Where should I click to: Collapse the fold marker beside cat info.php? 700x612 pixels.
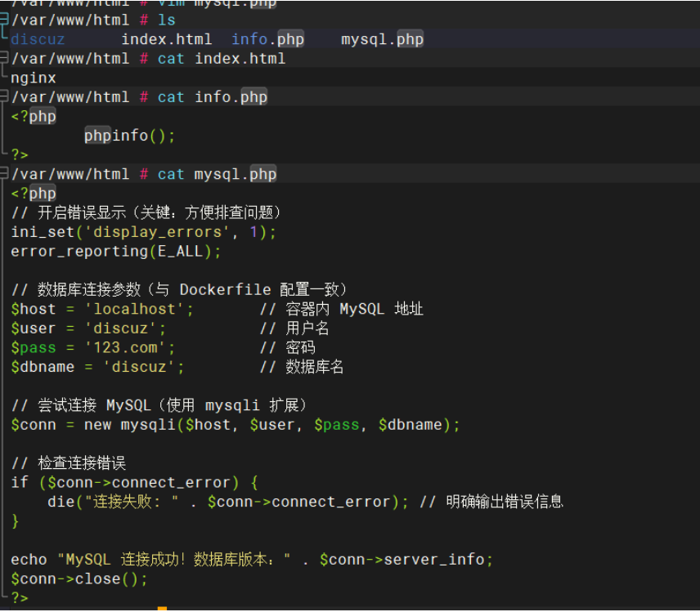click(4, 96)
